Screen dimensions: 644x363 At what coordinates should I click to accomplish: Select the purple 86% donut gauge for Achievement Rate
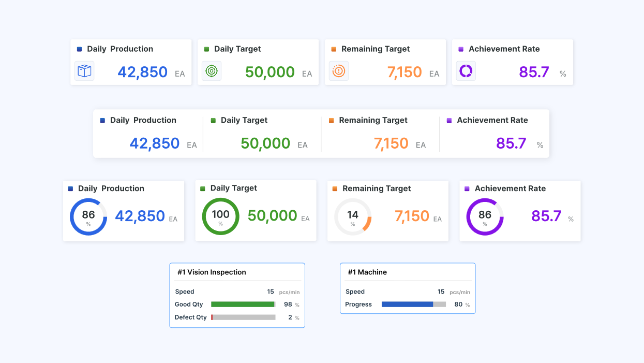485,216
